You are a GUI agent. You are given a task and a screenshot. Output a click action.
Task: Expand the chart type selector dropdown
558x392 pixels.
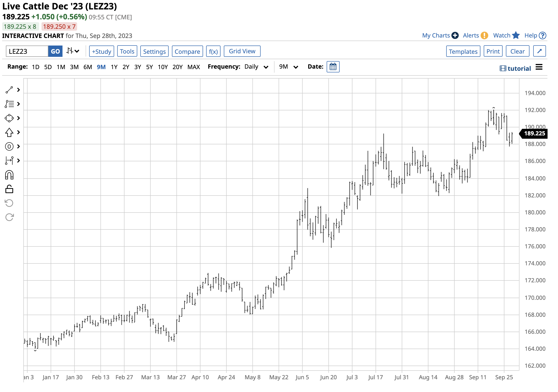tap(73, 51)
